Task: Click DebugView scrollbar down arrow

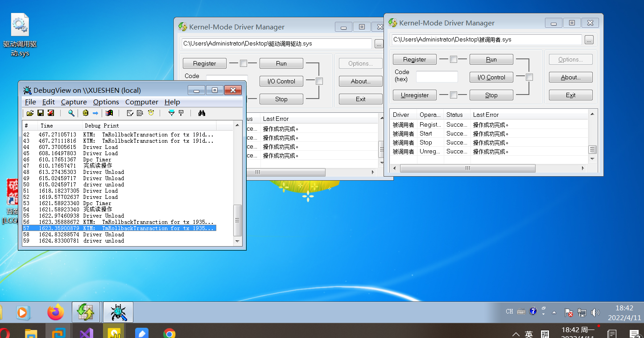Action: (238, 241)
